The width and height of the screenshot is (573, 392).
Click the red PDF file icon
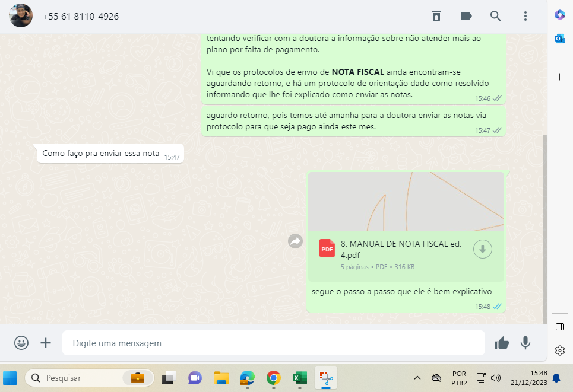[327, 248]
